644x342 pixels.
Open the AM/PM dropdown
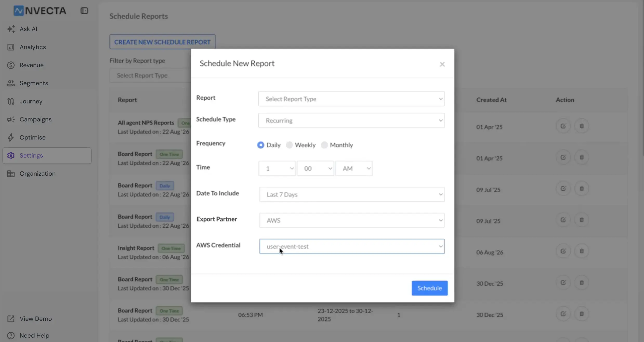click(354, 168)
